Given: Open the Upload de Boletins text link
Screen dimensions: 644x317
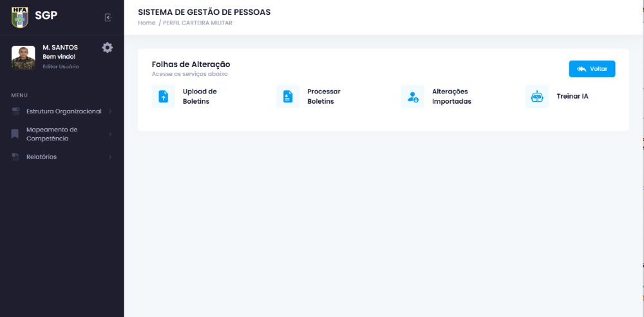Looking at the screenshot, I should (x=200, y=96).
